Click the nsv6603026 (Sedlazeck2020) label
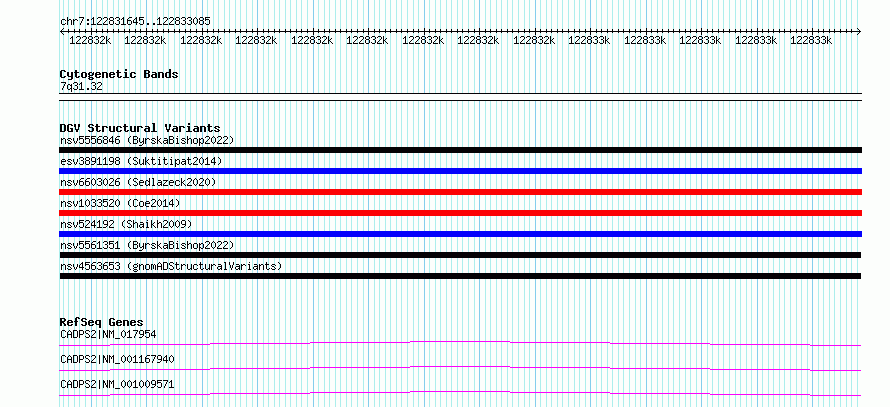The image size is (890, 407). point(138,182)
